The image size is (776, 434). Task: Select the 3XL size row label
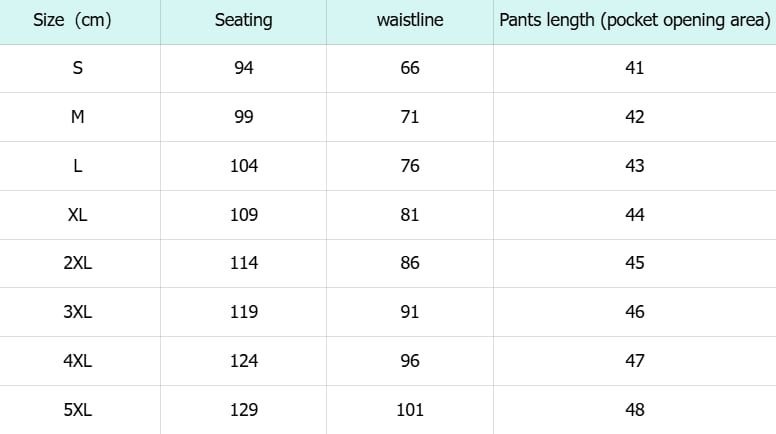click(77, 312)
